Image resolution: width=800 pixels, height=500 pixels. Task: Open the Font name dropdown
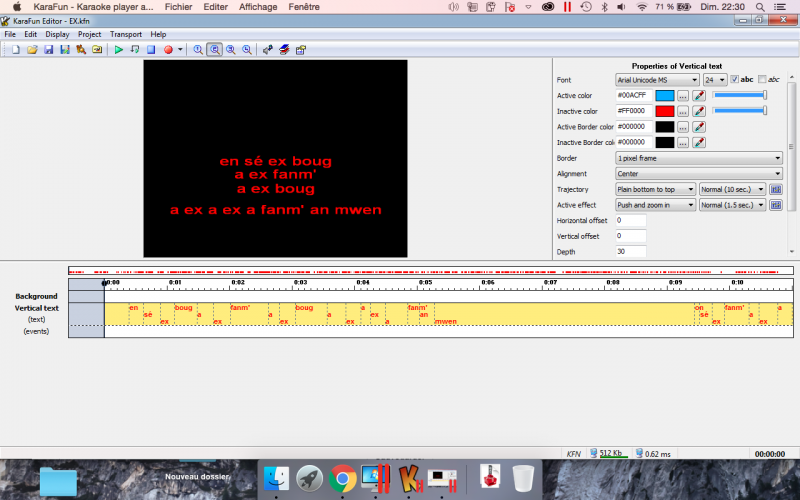coord(657,80)
